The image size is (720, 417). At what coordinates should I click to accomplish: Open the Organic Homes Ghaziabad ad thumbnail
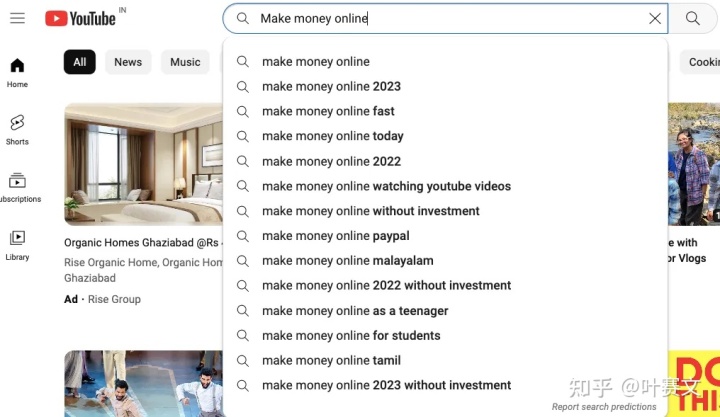(143, 165)
